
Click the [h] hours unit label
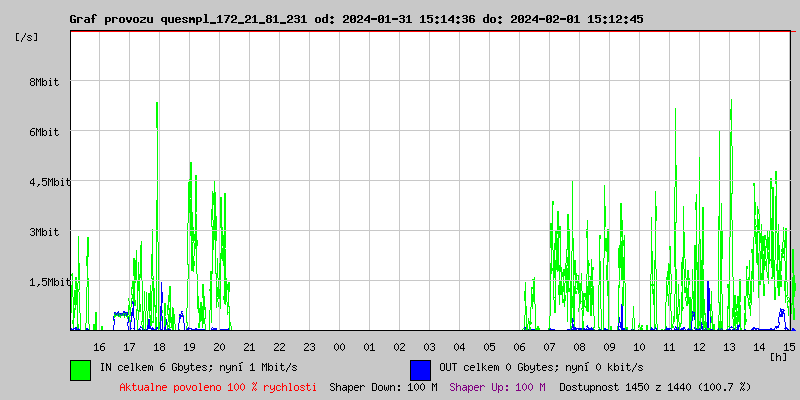pyautogui.click(x=778, y=356)
